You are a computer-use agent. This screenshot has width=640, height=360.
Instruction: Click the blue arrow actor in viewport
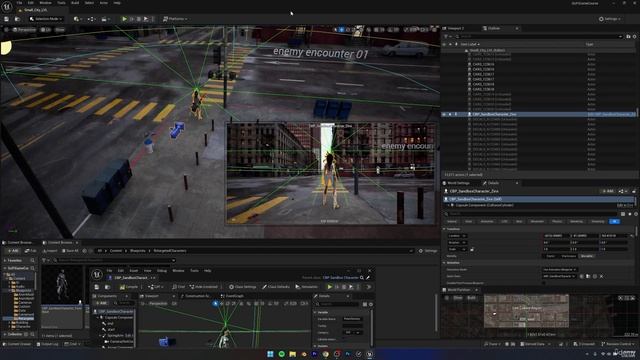(177, 129)
